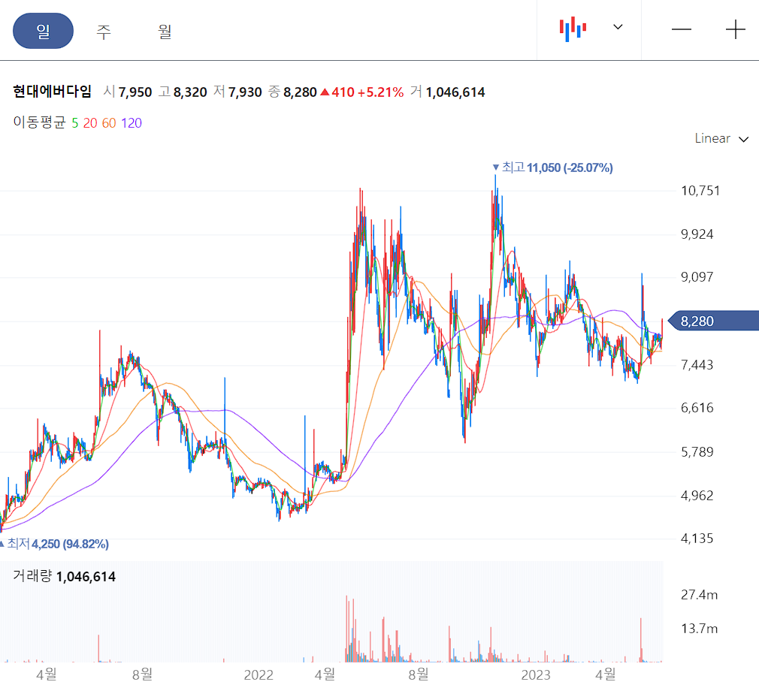Click the closing price 종 8,280 value

click(292, 92)
